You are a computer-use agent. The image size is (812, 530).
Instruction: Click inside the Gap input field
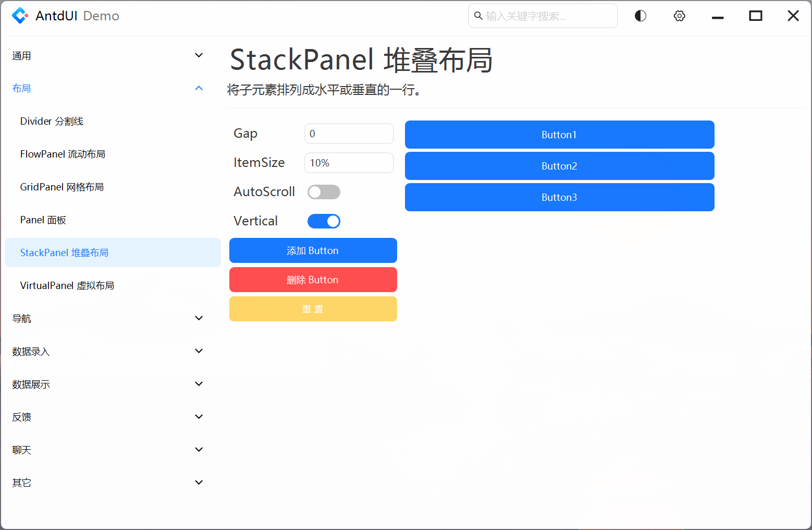click(349, 134)
